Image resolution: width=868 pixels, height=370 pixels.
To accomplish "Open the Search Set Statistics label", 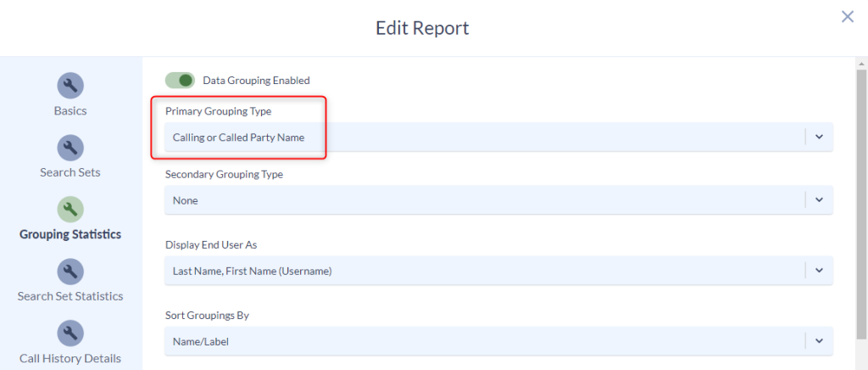I will (70, 296).
